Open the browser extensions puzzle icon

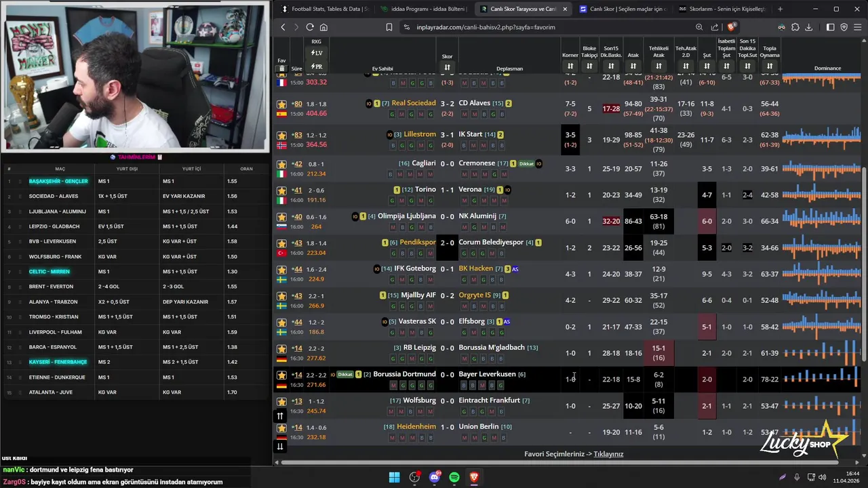(x=795, y=27)
